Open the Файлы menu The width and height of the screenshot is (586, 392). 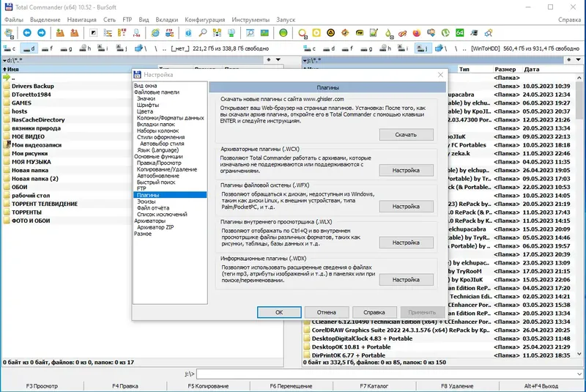click(13, 20)
